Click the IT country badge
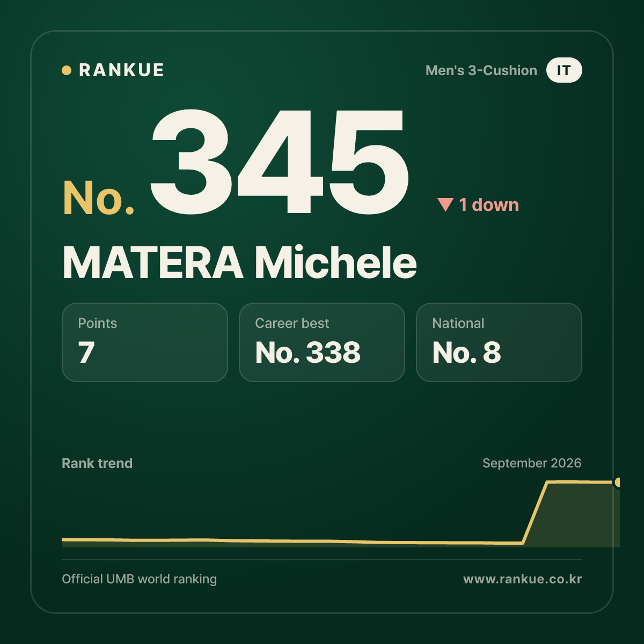The width and height of the screenshot is (644, 644). [x=564, y=70]
